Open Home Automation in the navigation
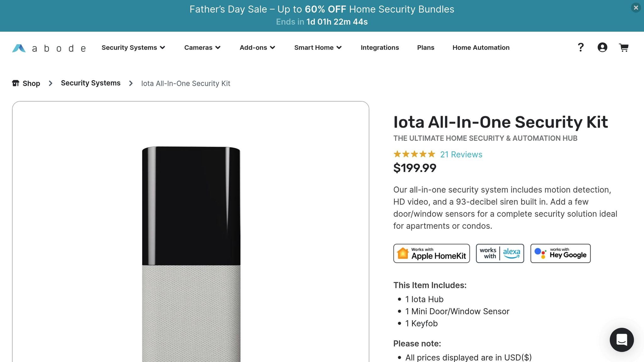This screenshot has height=362, width=644. (x=481, y=47)
